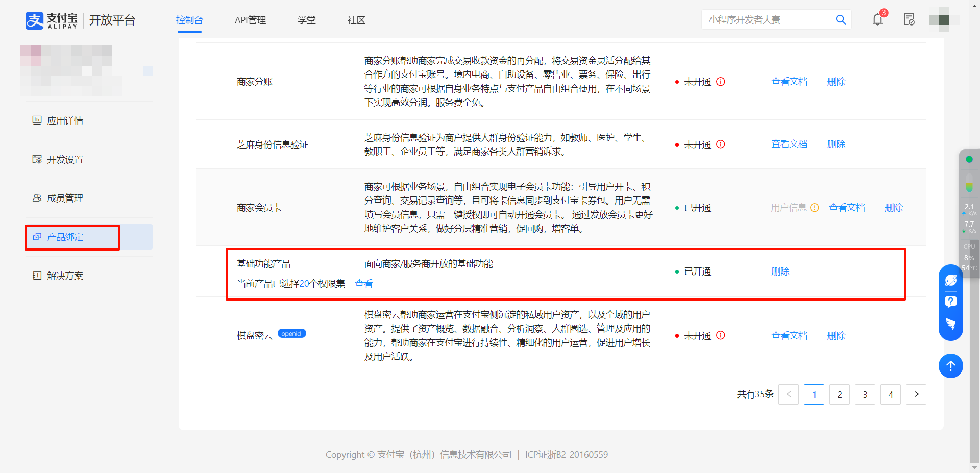Click 删除 for 基础功能产品
This screenshot has height=473, width=980.
780,271
